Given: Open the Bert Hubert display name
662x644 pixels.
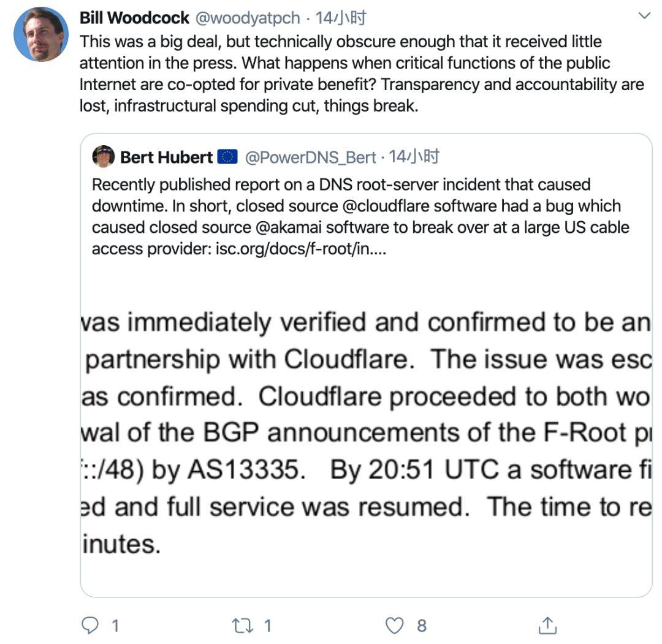Looking at the screenshot, I should pos(166,157).
